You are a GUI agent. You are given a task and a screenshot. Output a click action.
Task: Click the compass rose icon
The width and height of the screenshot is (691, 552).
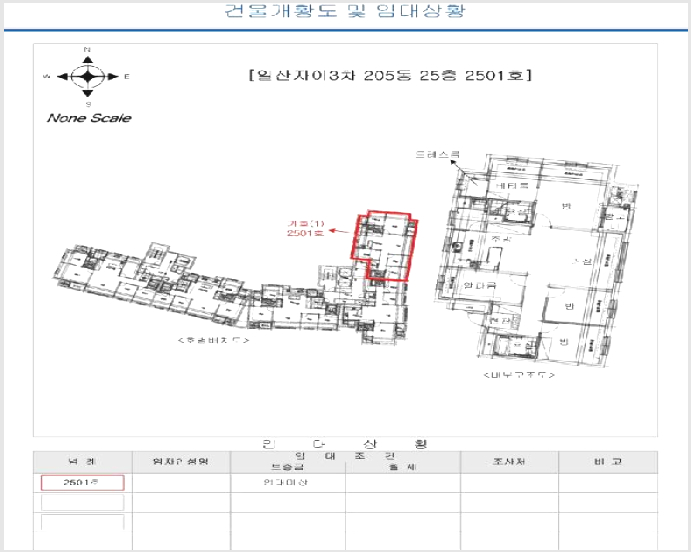[x=88, y=76]
